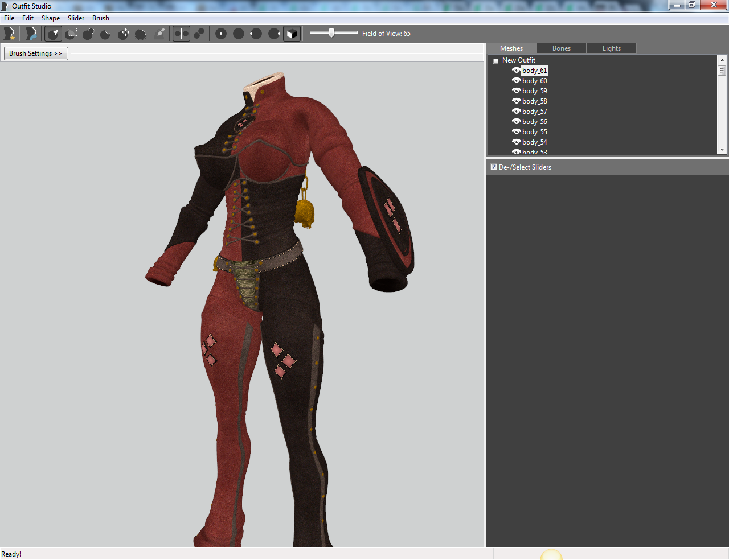Toggle the X-Mirror symmetry icon
The image size is (729, 560).
coord(181,34)
